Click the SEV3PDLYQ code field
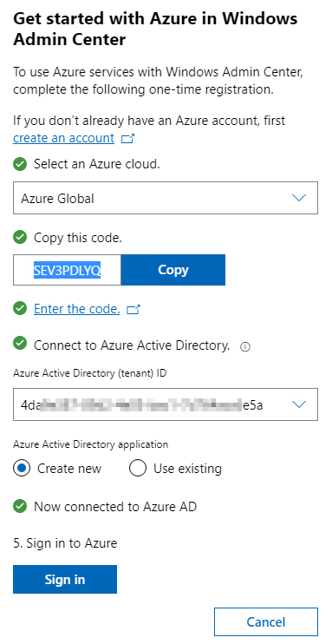This screenshot has width=332, height=644. (x=68, y=270)
